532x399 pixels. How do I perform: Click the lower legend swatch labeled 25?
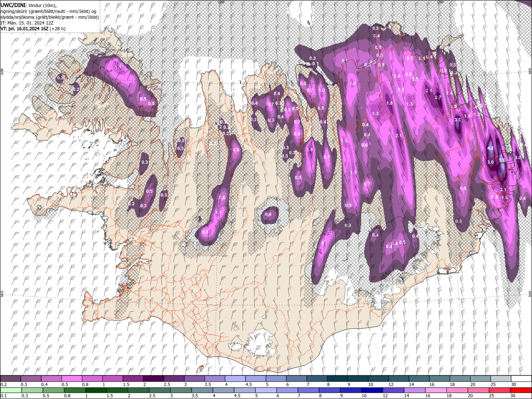[x=499, y=390]
